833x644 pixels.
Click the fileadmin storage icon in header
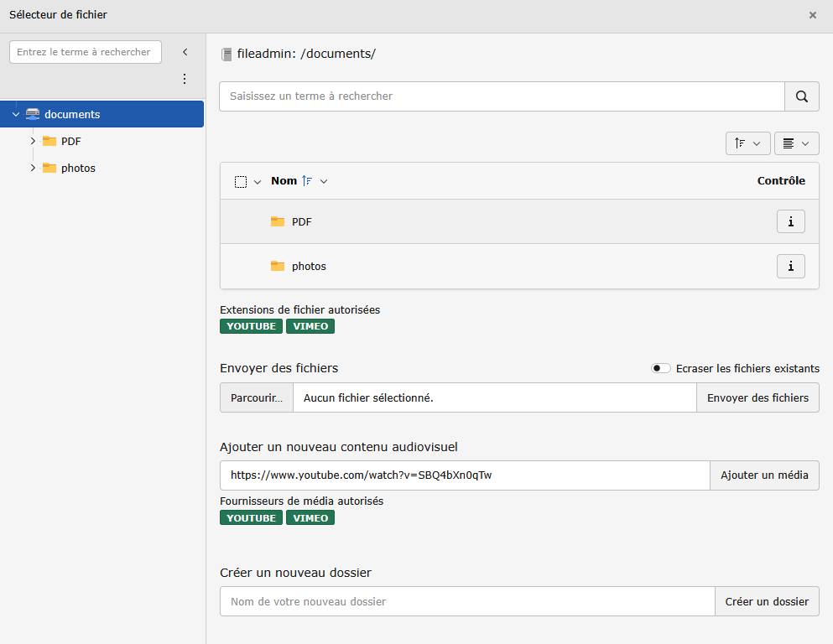226,55
